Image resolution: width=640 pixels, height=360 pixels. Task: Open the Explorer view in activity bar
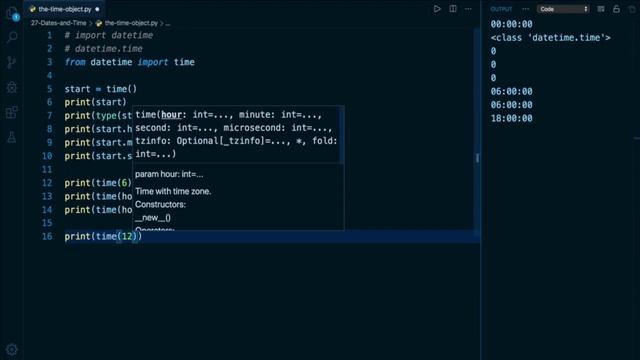point(12,13)
